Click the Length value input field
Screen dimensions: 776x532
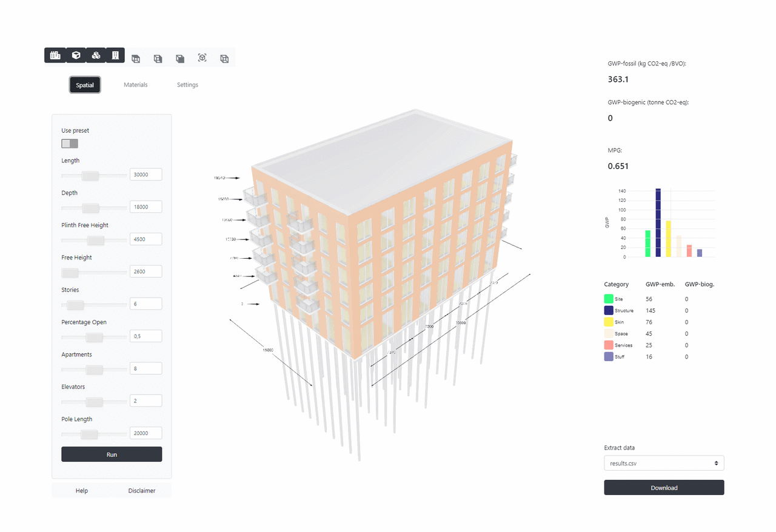(145, 175)
